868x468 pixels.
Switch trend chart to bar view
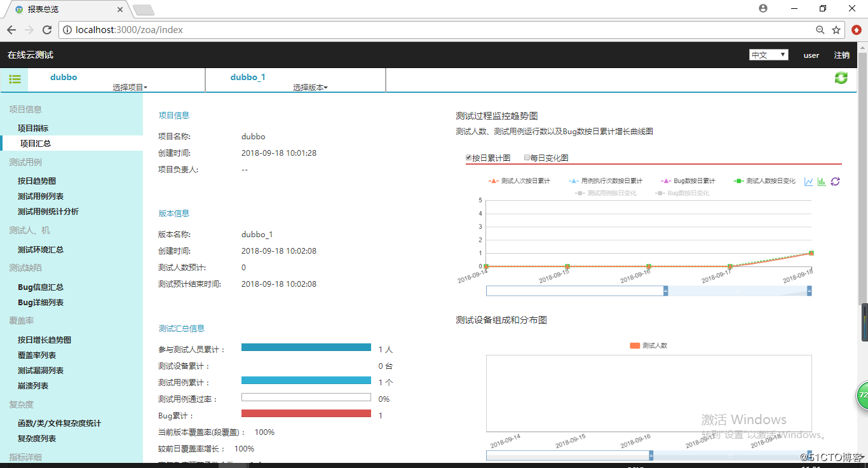pos(822,181)
